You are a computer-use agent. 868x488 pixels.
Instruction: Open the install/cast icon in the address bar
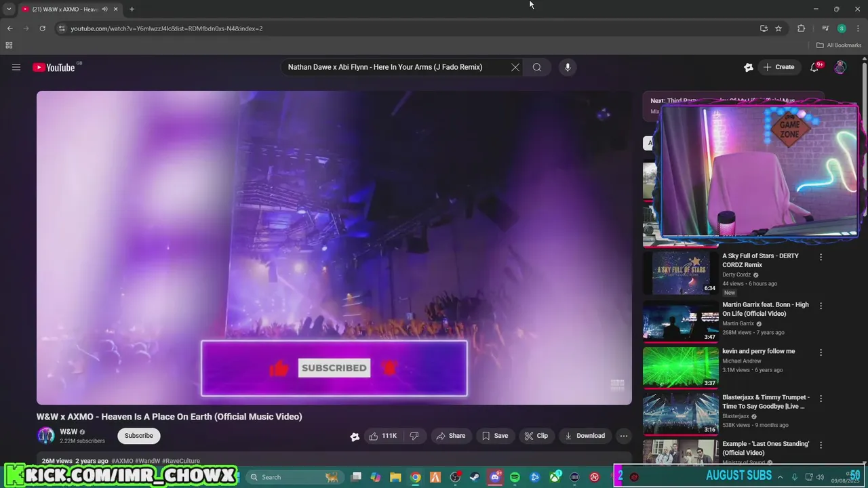click(764, 28)
